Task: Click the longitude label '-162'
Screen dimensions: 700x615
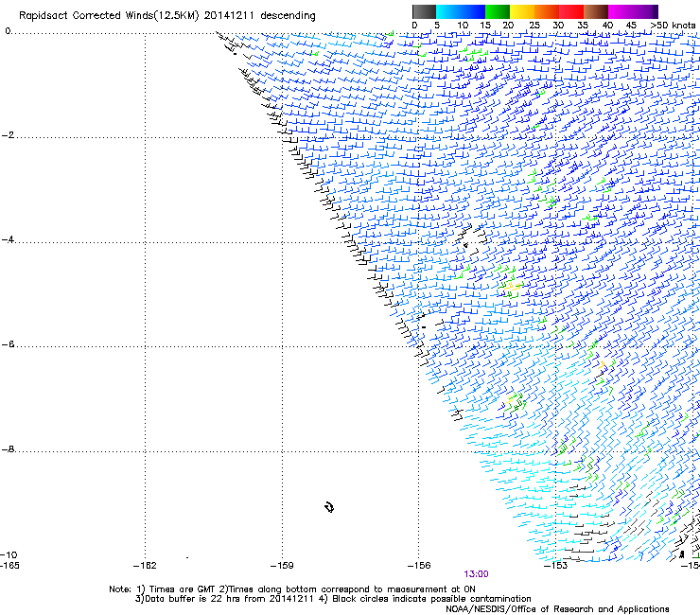Action: point(145,566)
